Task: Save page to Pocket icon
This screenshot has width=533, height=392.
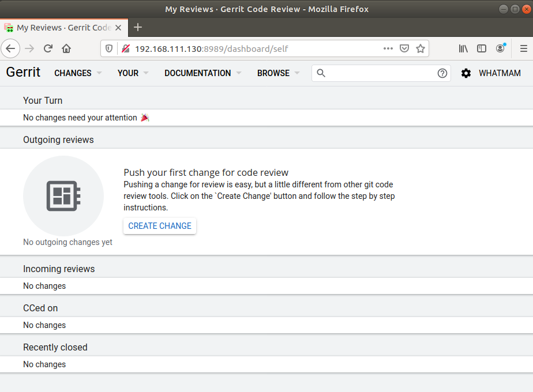Action: click(x=404, y=48)
